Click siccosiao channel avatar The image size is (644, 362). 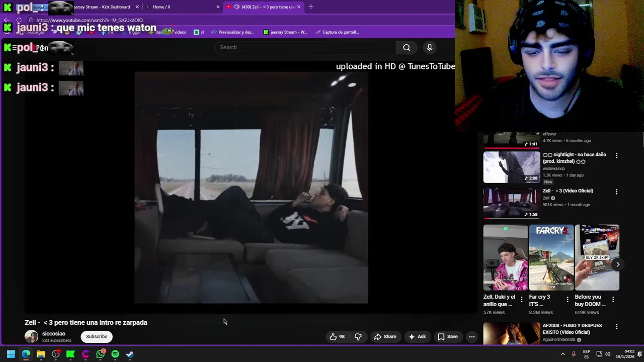click(x=31, y=336)
